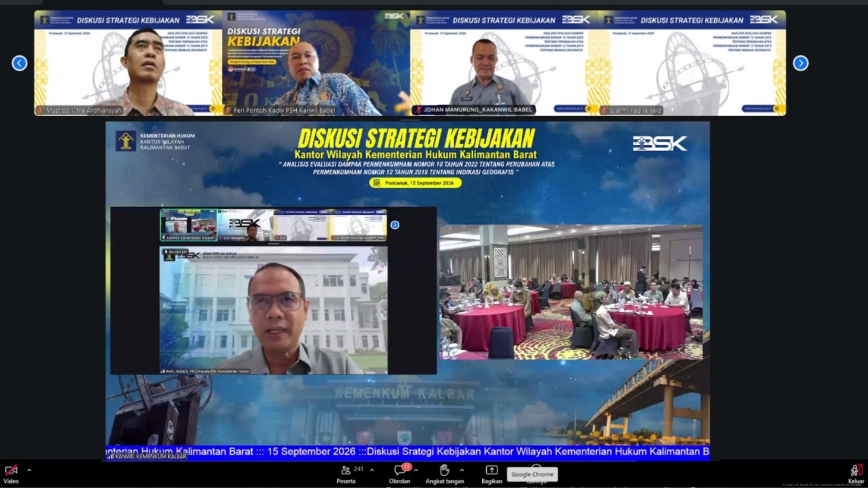Go to next participants with right arrow
Image resolution: width=868 pixels, height=488 pixels.
(x=801, y=63)
